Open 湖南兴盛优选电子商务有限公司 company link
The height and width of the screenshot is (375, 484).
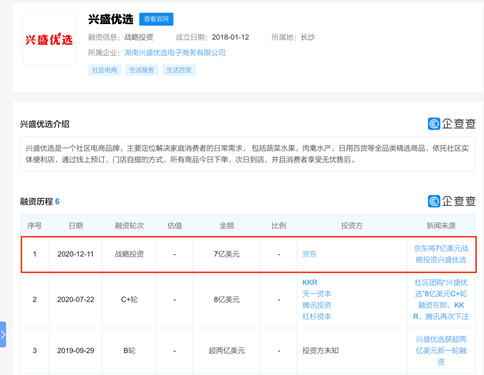(175, 53)
